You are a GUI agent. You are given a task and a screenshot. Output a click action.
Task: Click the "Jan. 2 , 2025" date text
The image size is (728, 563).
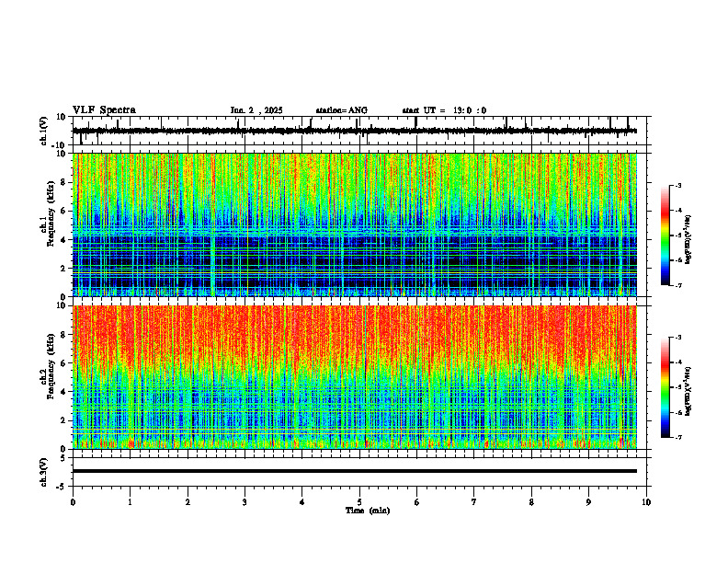coord(256,110)
